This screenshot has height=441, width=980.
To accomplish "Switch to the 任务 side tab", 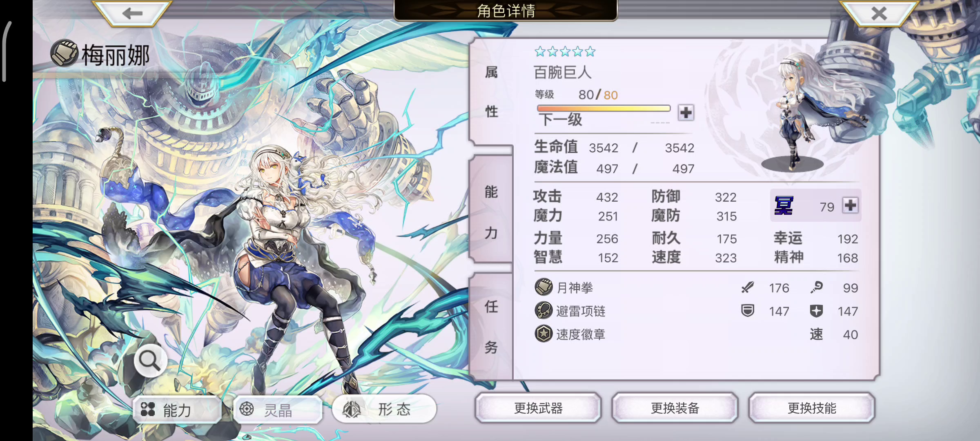I will (x=491, y=327).
